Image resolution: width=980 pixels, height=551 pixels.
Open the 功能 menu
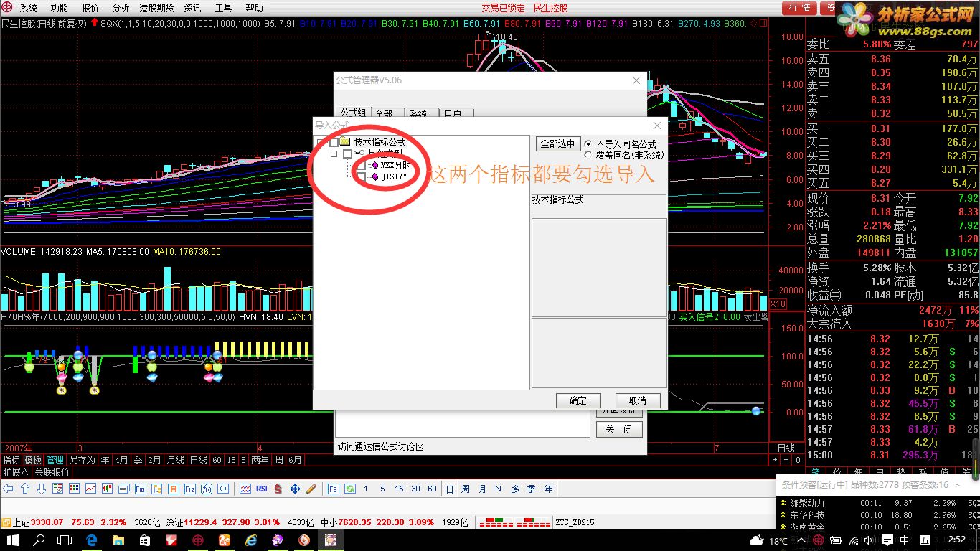60,8
